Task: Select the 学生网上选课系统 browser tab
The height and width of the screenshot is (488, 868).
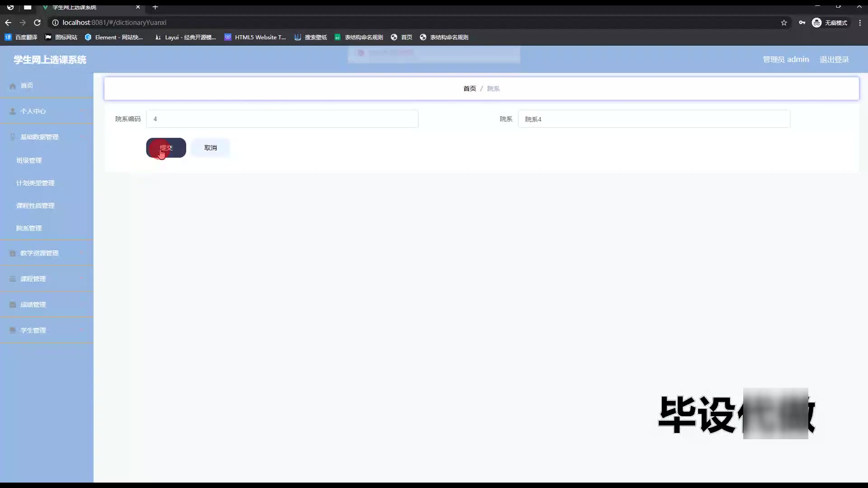Action: pyautogui.click(x=90, y=7)
